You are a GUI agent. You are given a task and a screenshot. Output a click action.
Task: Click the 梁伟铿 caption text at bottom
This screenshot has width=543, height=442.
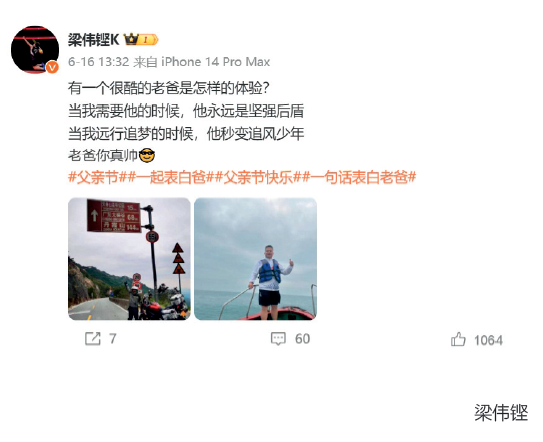click(501, 413)
